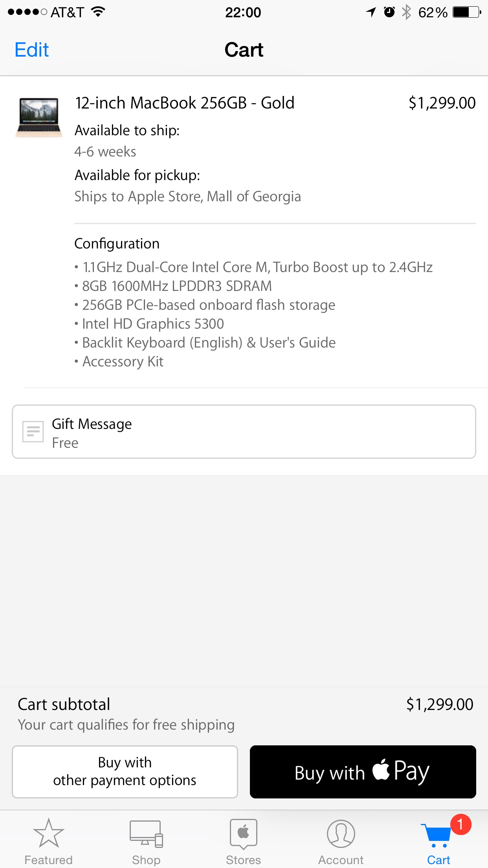Tap the battery indicator in status bar
488x868 pixels.
pyautogui.click(x=467, y=12)
